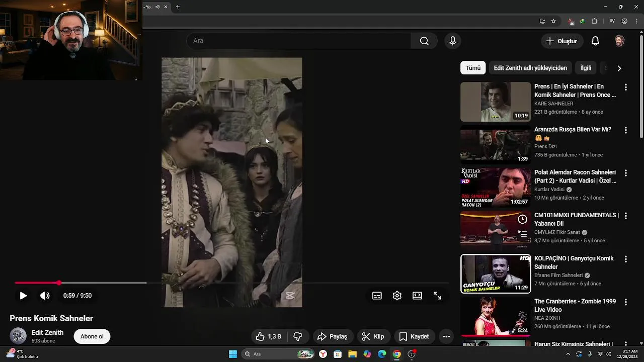Click the video progress bar scrubber
This screenshot has height=362, width=644.
(x=59, y=283)
